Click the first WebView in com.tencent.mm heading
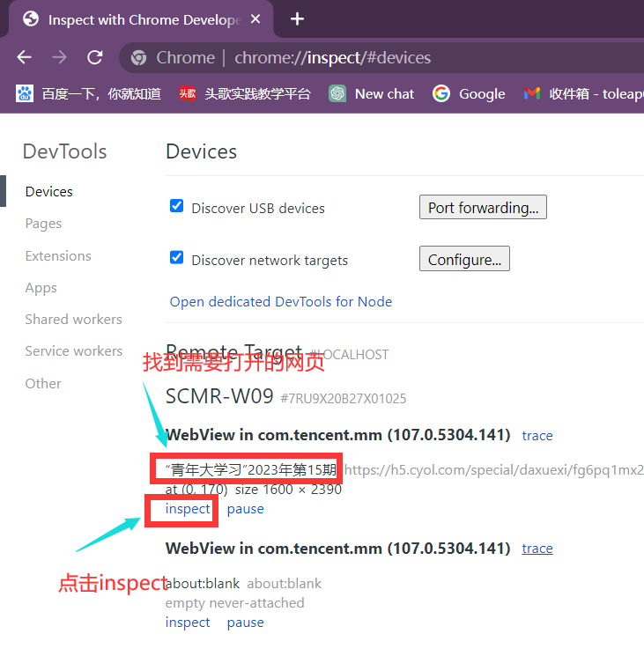644x656 pixels. click(x=338, y=435)
